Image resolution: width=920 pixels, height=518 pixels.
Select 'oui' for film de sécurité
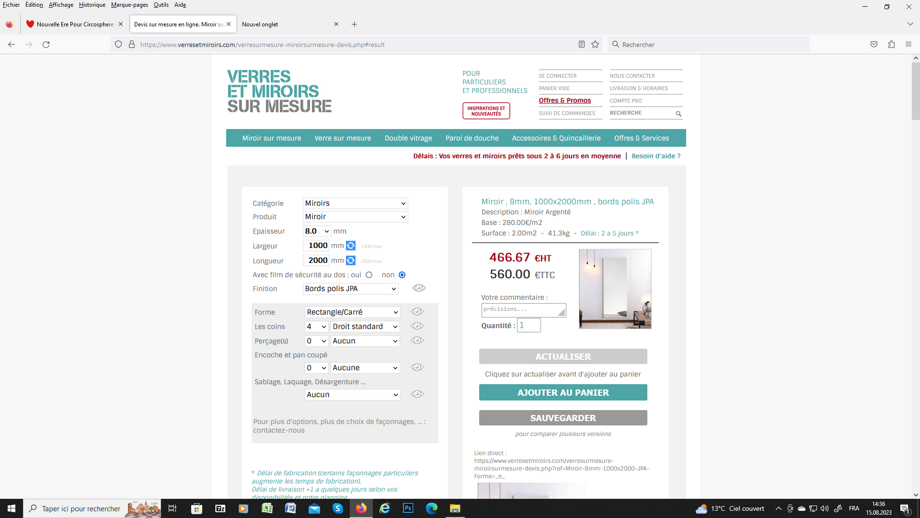pyautogui.click(x=369, y=275)
